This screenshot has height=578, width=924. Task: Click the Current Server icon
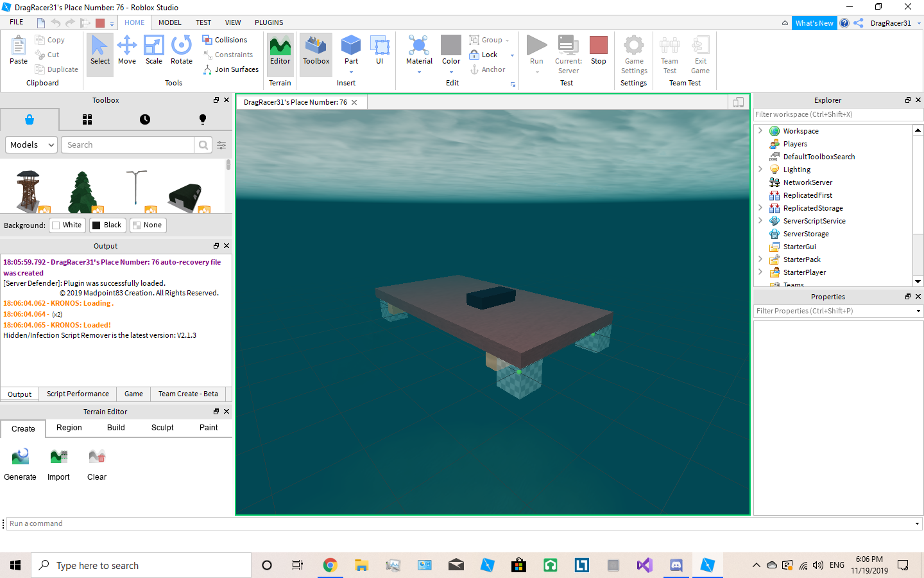click(568, 45)
